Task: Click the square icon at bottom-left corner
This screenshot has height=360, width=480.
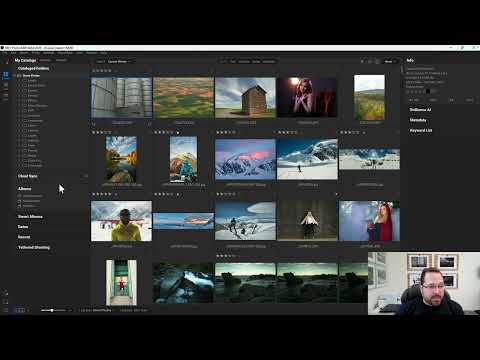Action: [x=6, y=302]
